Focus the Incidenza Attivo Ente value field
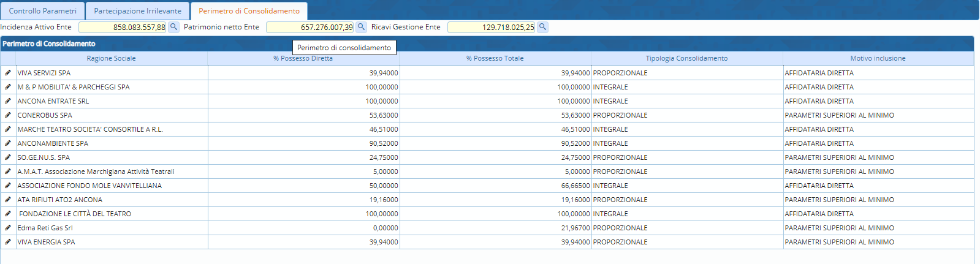 coord(123,28)
